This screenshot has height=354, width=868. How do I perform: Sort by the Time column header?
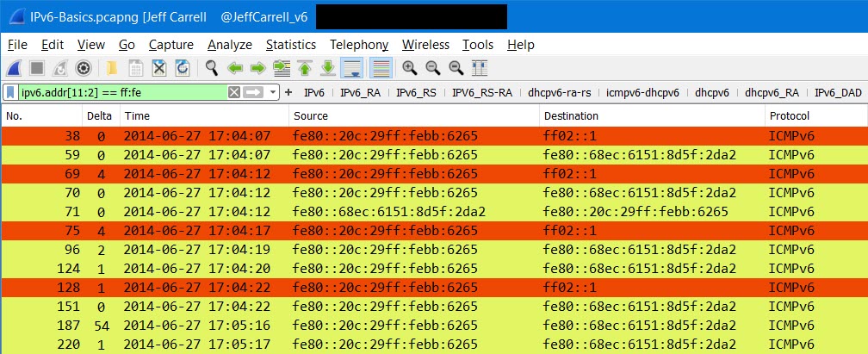pos(204,116)
